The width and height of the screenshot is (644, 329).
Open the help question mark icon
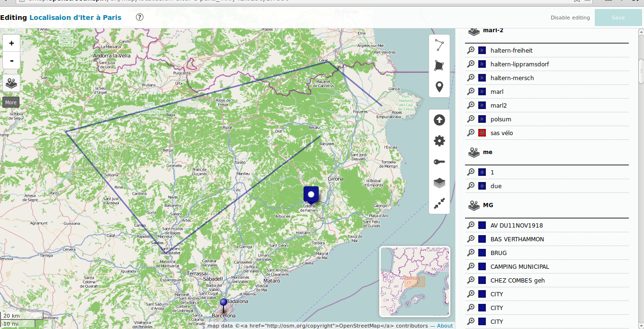[140, 17]
